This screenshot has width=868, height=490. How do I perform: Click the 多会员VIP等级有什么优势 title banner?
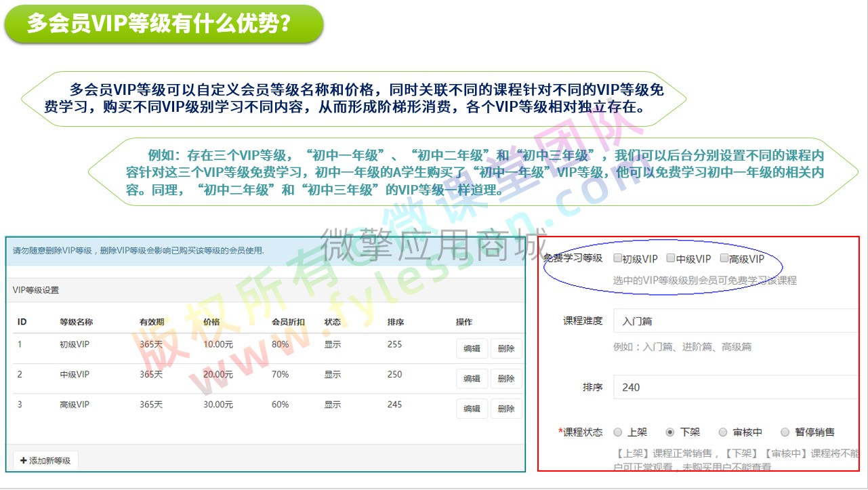coord(163,24)
